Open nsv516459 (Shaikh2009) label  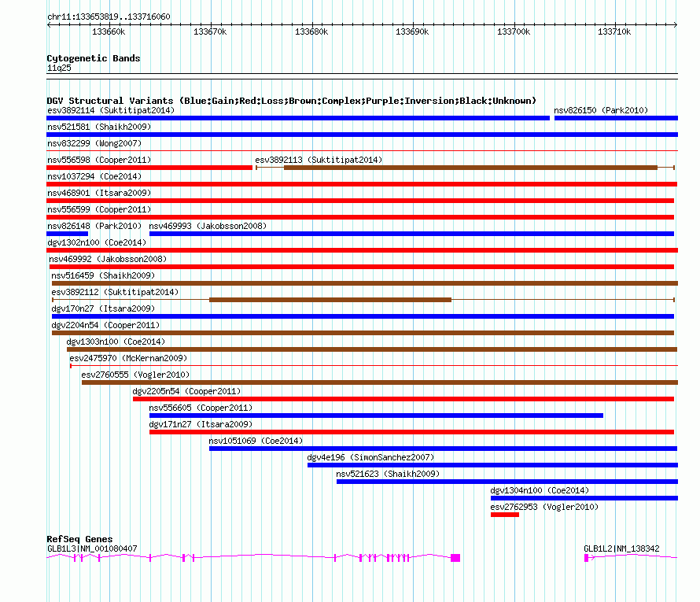point(103,275)
